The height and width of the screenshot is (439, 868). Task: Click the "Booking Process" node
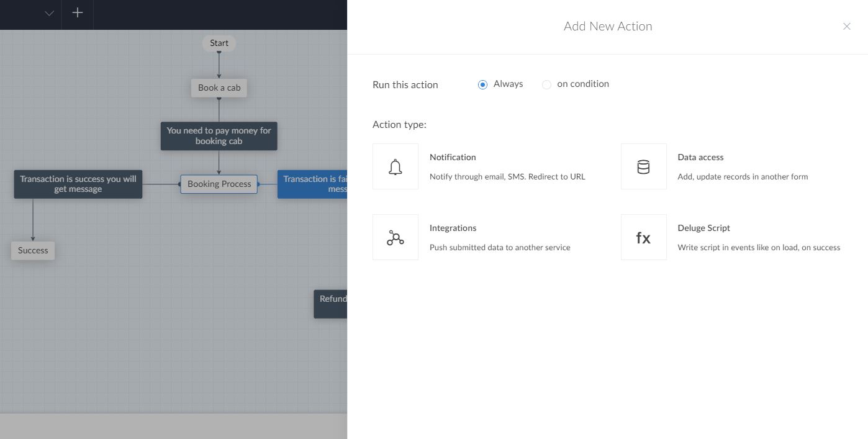point(219,184)
